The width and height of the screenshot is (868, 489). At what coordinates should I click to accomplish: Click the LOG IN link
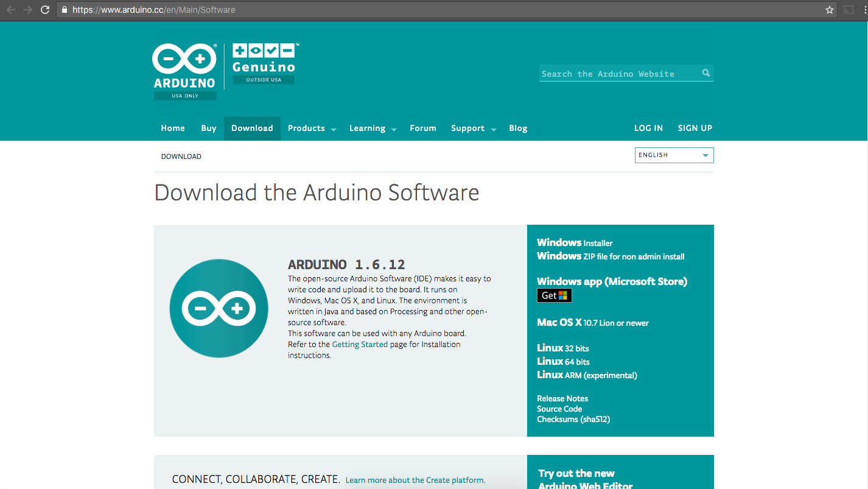648,128
